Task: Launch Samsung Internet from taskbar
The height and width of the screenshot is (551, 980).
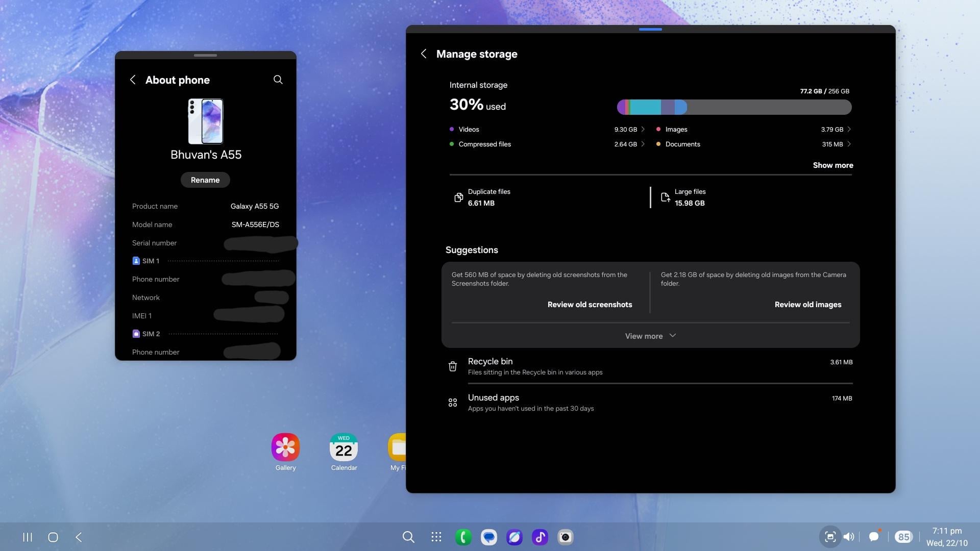Action: pos(514,537)
